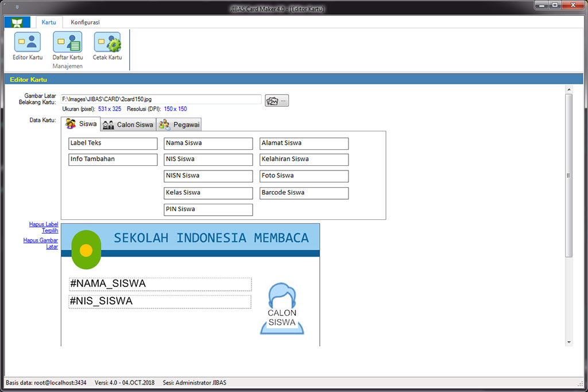Open the Editor Kartu tool
The image size is (588, 392).
pos(28,46)
